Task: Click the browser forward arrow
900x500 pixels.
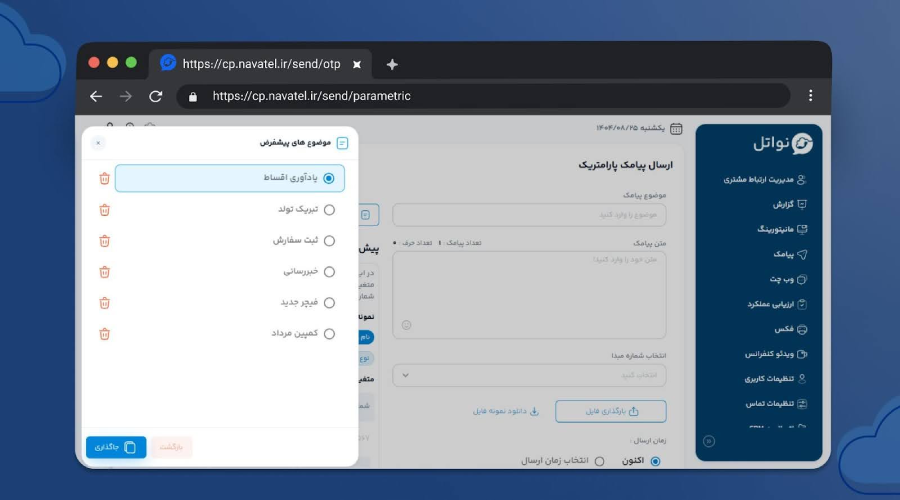Action: coord(126,96)
